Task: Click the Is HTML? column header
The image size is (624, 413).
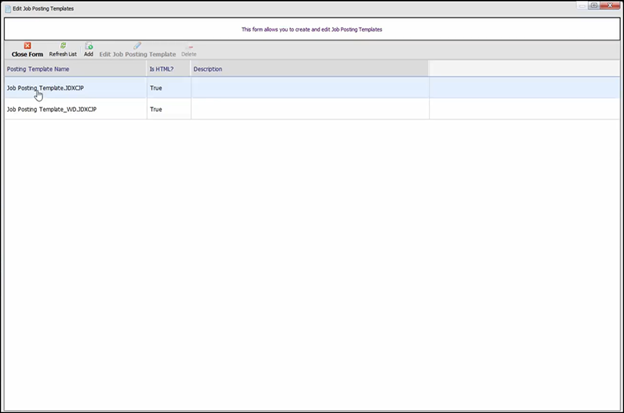Action: [168, 69]
